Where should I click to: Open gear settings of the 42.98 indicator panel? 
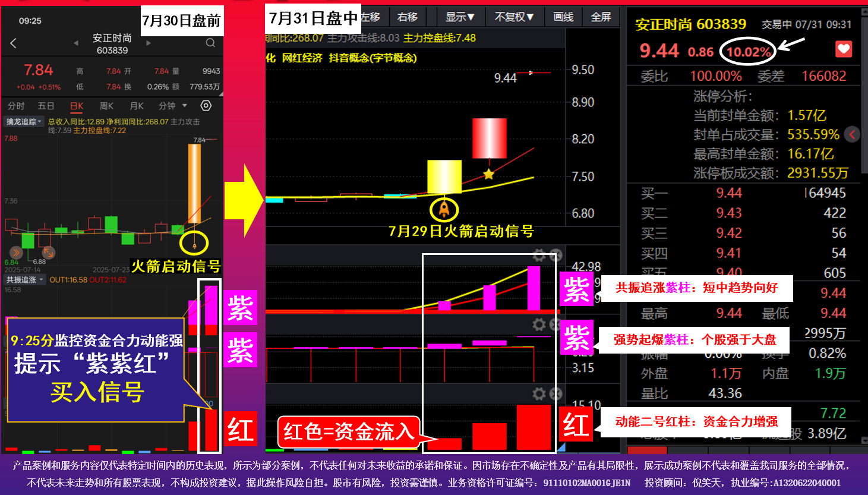click(x=539, y=256)
